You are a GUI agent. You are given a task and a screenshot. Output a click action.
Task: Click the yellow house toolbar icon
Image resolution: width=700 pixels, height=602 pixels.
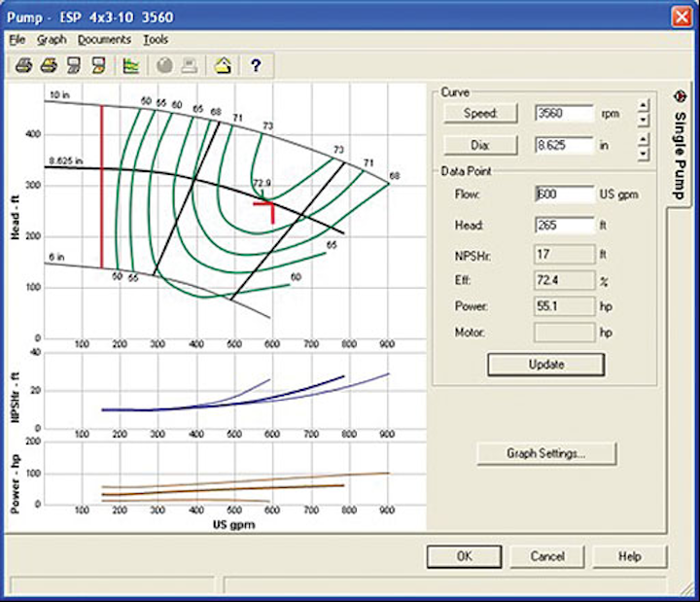[224, 66]
